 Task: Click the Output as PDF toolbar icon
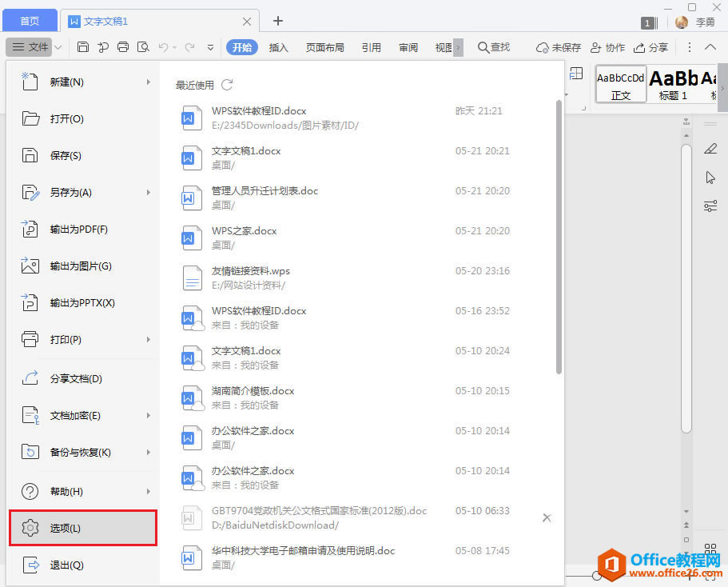tap(103, 47)
